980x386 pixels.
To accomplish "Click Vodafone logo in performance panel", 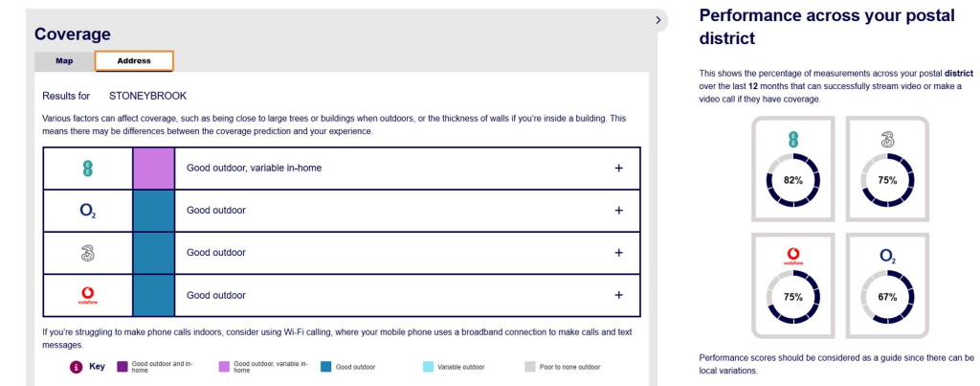I will [793, 257].
